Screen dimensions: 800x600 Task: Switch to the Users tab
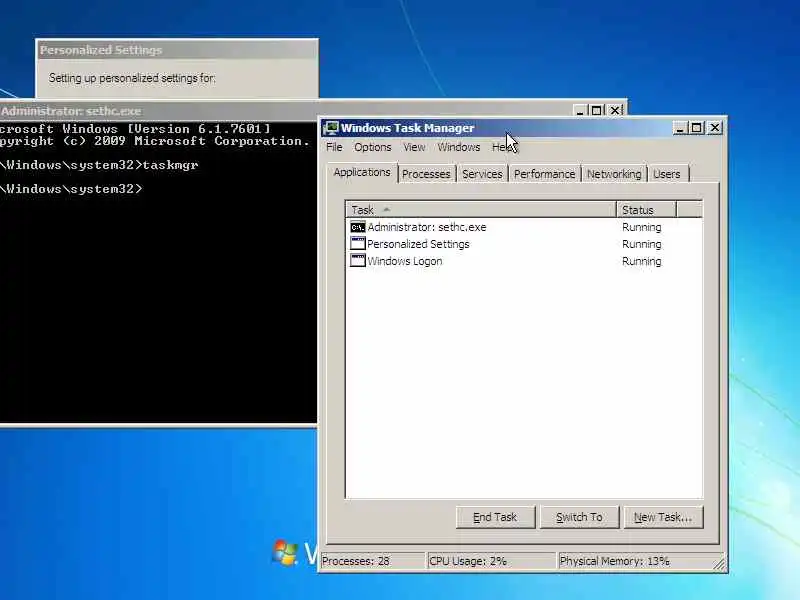667,174
